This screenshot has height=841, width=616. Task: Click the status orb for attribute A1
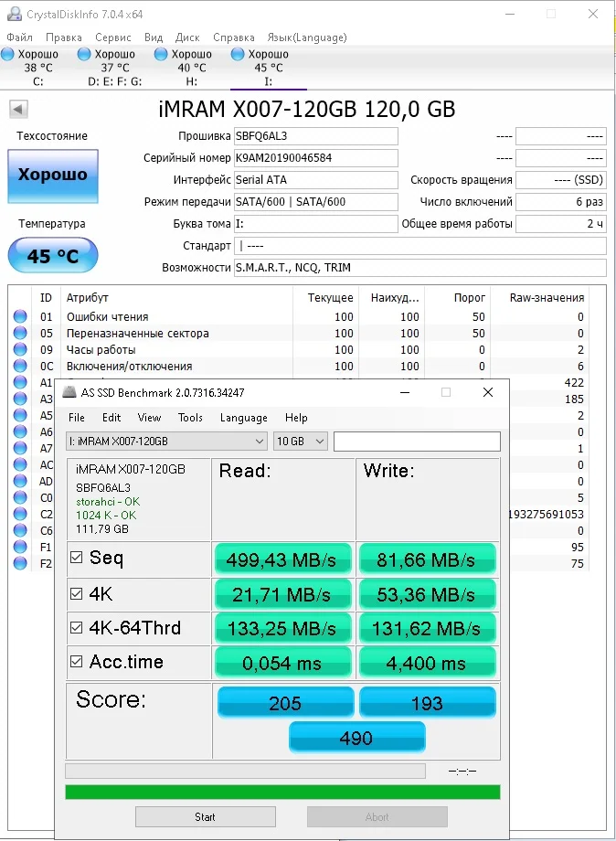[20, 382]
